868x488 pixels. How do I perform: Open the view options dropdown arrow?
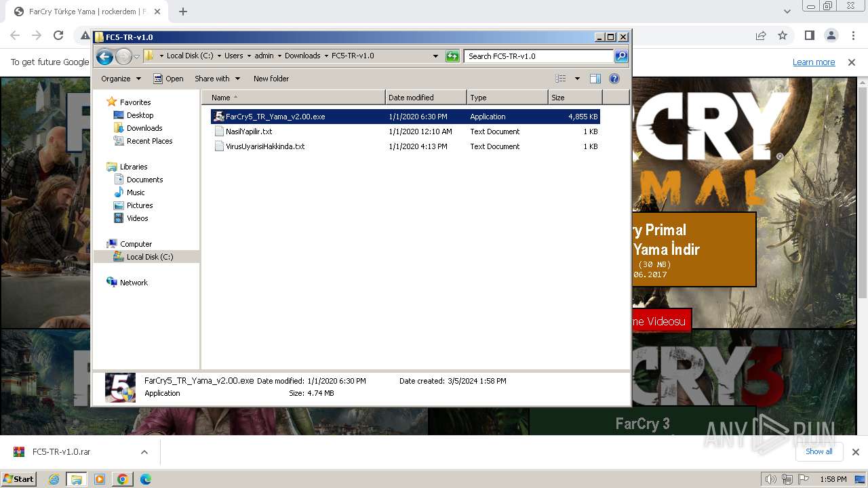click(x=577, y=79)
